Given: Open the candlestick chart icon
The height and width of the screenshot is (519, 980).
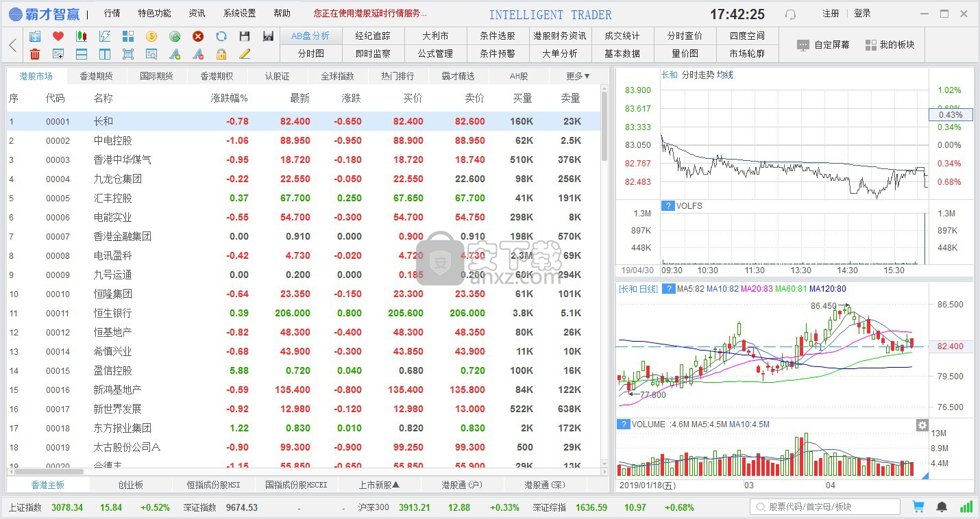Looking at the screenshot, I should pyautogui.click(x=82, y=36).
